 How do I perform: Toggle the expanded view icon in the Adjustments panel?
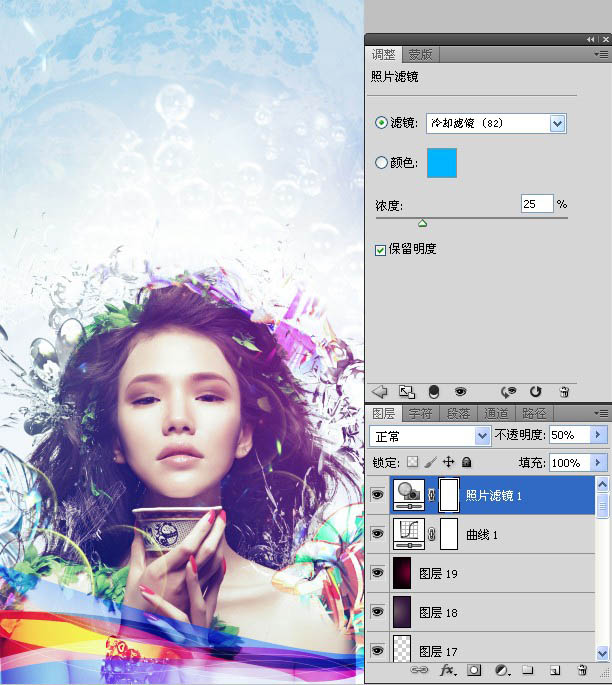coord(407,392)
